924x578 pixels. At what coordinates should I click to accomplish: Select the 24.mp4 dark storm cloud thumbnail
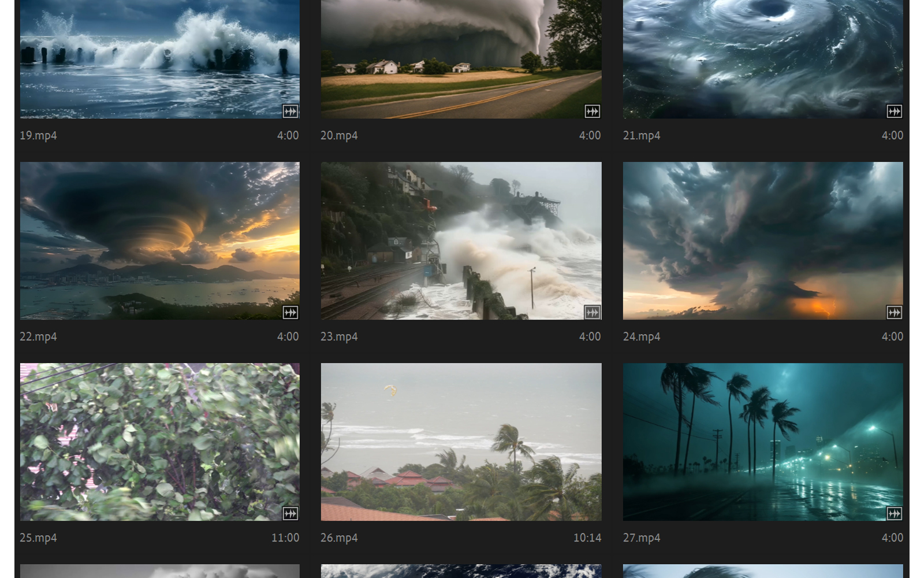[x=763, y=240]
